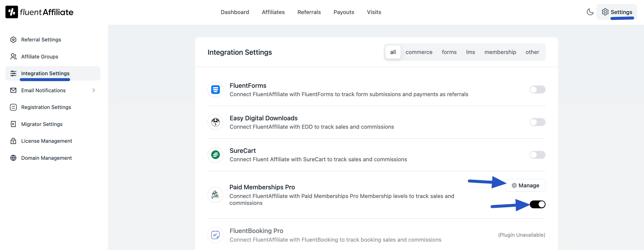Filter integrations by membership category
The image size is (644, 250).
[x=500, y=52]
